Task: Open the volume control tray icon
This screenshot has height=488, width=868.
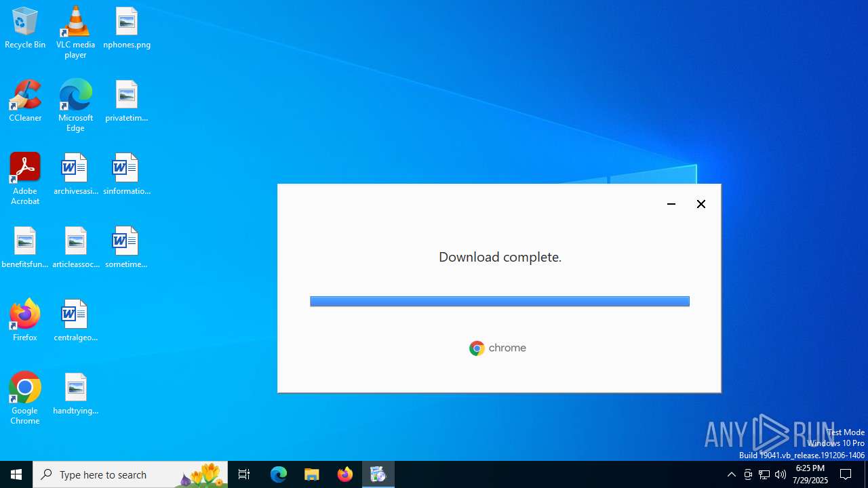Action: [x=781, y=474]
